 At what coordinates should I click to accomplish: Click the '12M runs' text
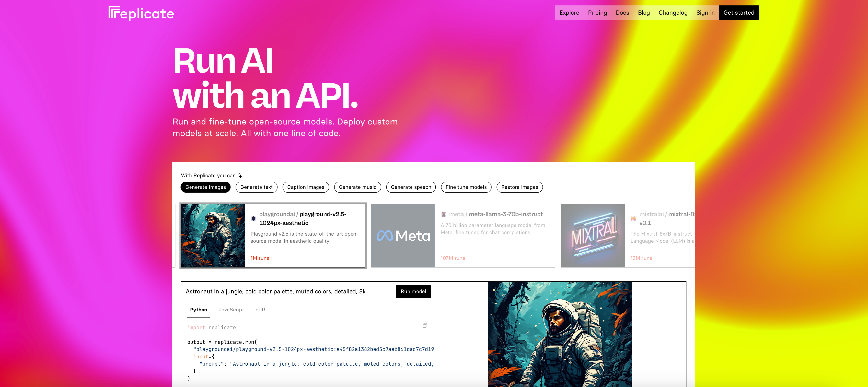(641, 258)
